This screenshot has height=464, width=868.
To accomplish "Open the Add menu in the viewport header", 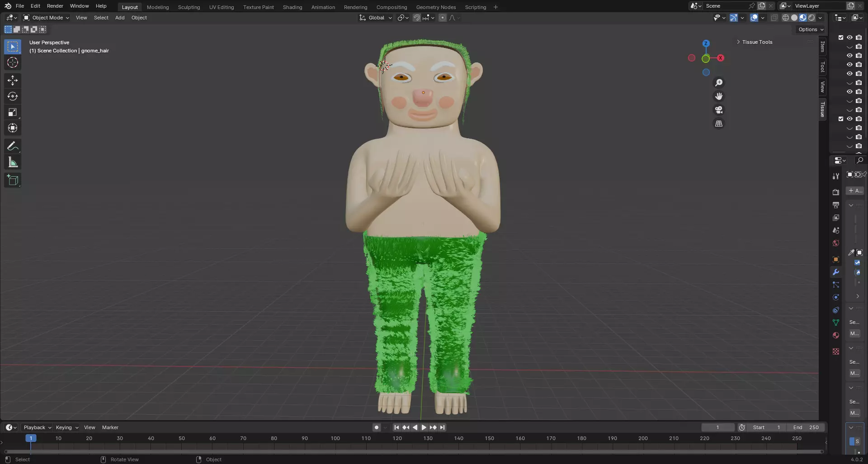I will pos(119,18).
